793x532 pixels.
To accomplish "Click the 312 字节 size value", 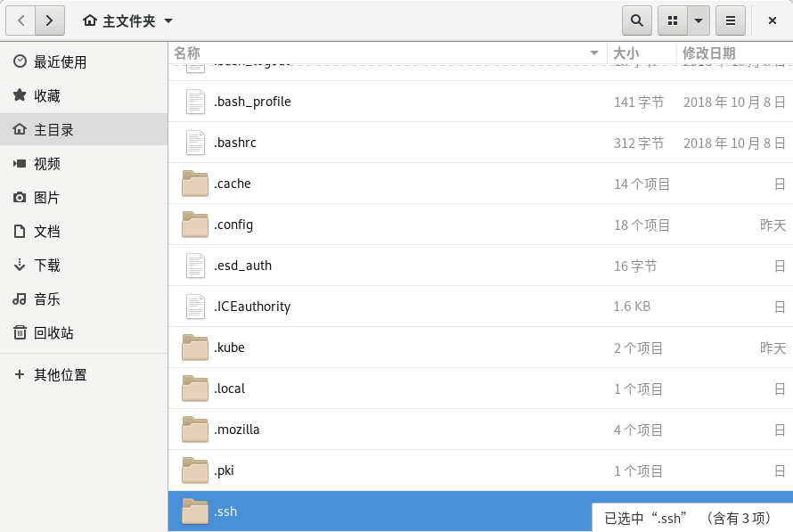I will click(639, 143).
